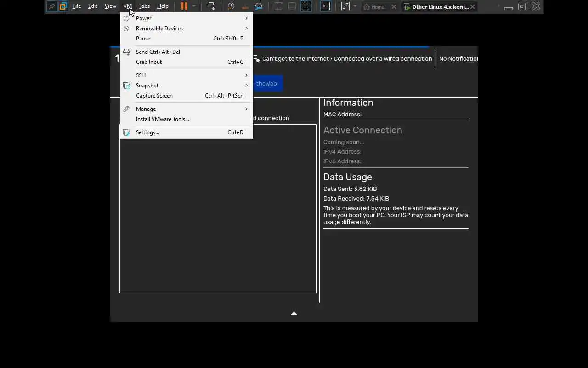588x368 pixels.
Task: Click the VMware Workstation logo icon
Action: coord(63,6)
